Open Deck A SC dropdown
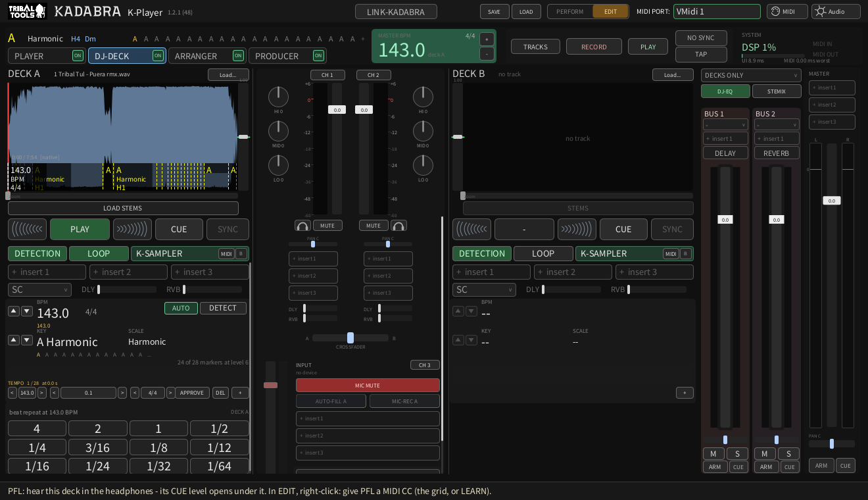 (x=39, y=289)
